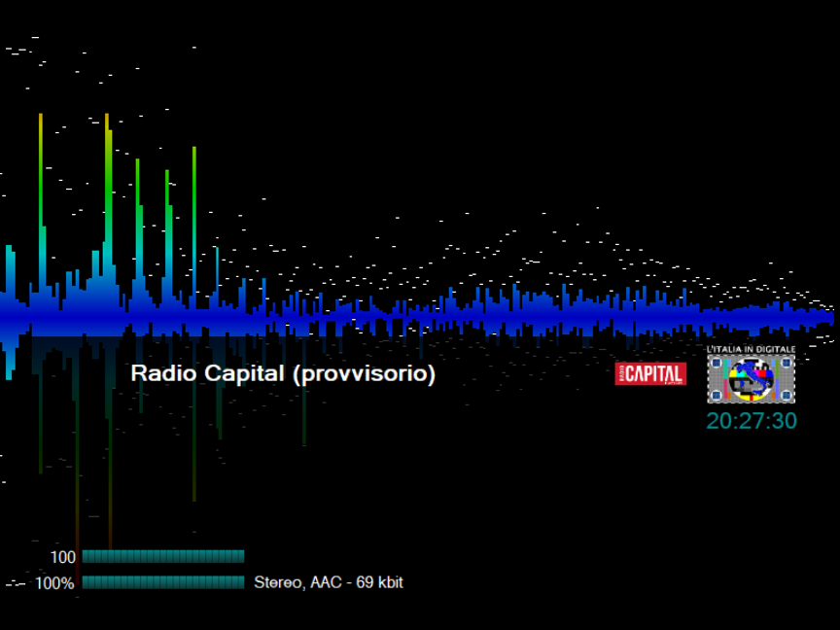This screenshot has height=630, width=840.
Task: Click the "100%" percentage label
Action: point(55,583)
